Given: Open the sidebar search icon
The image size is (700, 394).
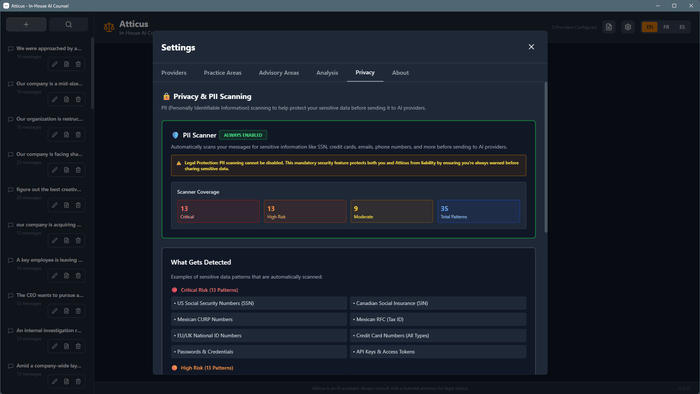Looking at the screenshot, I should (x=68, y=25).
